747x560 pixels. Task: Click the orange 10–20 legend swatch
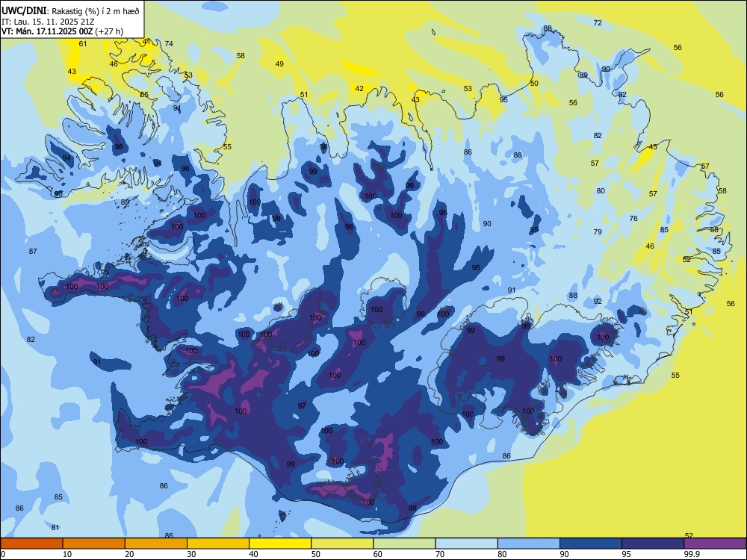tap(94, 544)
